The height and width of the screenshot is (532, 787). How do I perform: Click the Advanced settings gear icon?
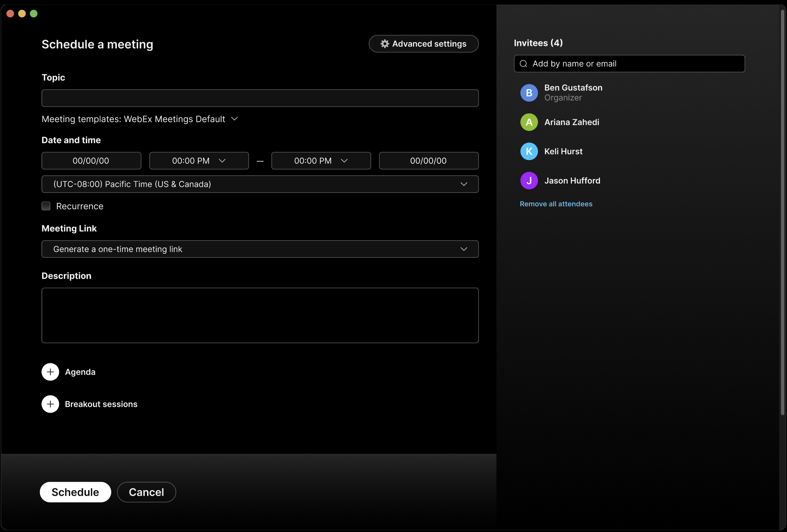pos(385,44)
